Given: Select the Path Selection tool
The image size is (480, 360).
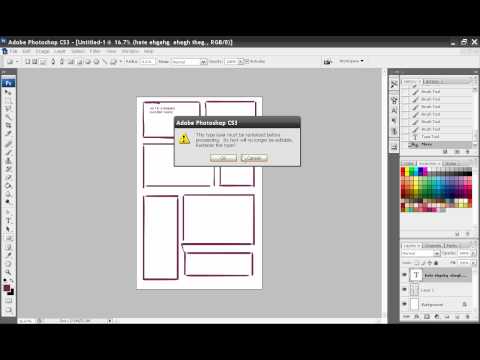Looking at the screenshot, I should pyautogui.click(x=9, y=229).
